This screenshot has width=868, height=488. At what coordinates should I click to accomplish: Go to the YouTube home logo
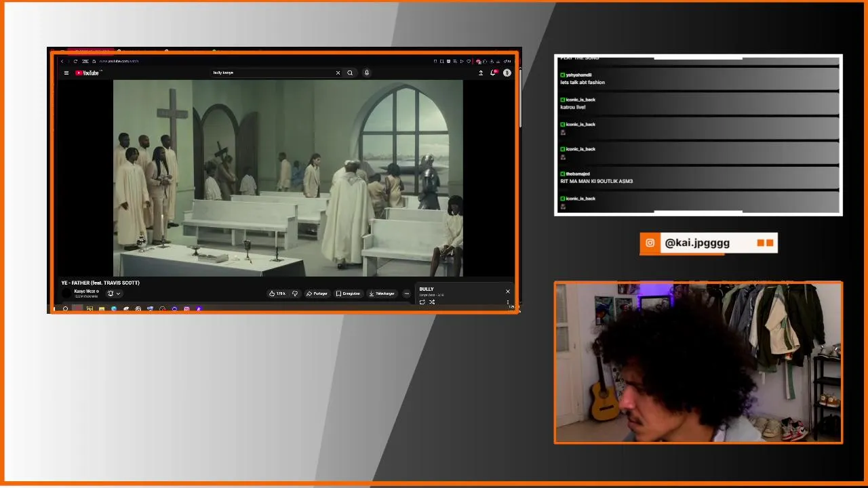tap(87, 73)
